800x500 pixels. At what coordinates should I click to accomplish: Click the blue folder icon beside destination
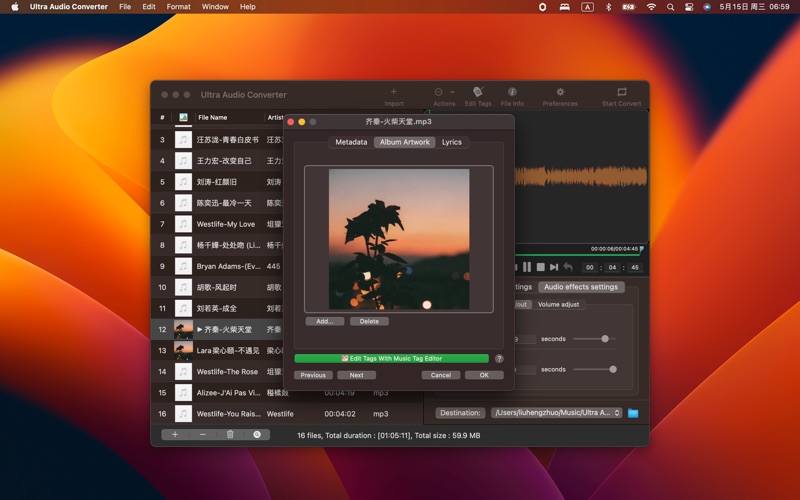point(633,413)
